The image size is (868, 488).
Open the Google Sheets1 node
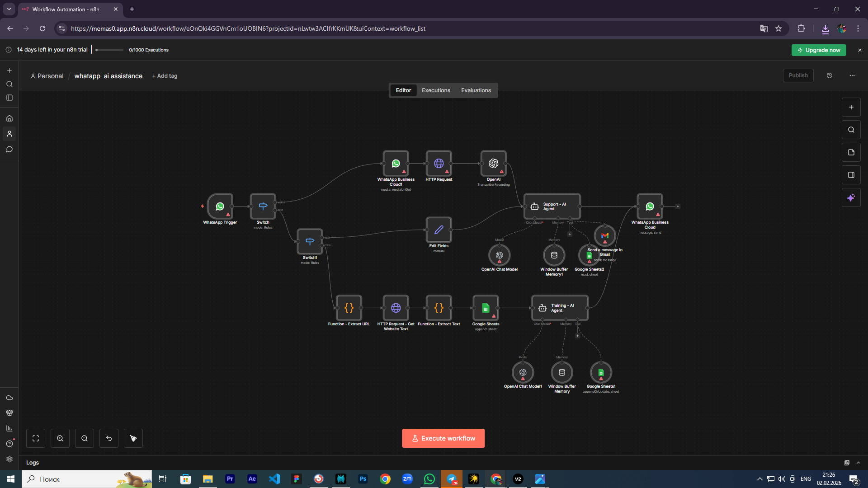pos(601,373)
